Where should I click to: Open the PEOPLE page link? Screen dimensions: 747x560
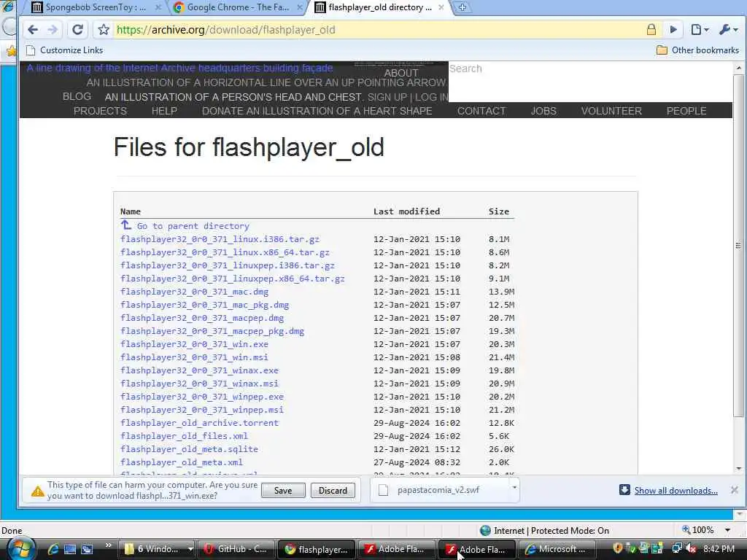tap(686, 111)
